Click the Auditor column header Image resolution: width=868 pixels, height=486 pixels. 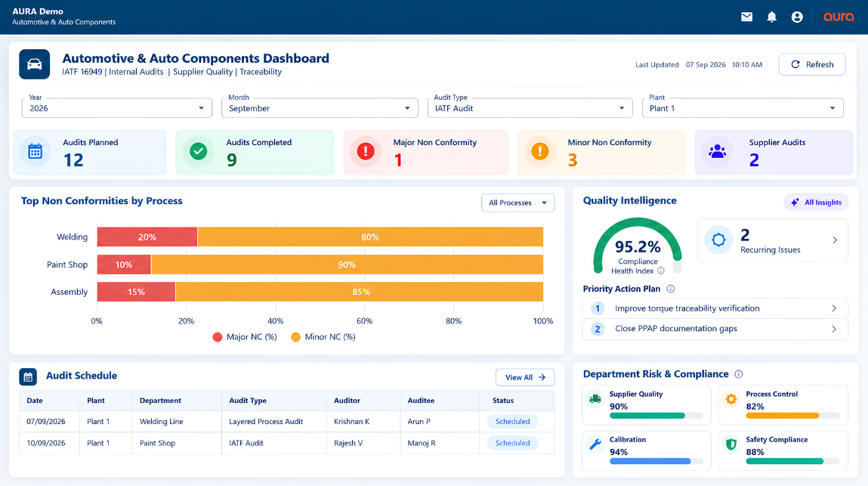363,401
